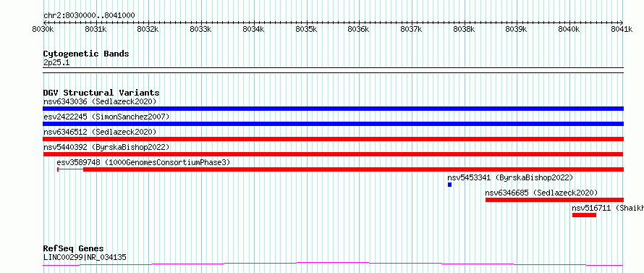644x273 pixels.
Task: Click the red nsv6346685 variant bar
Action: 554,200
